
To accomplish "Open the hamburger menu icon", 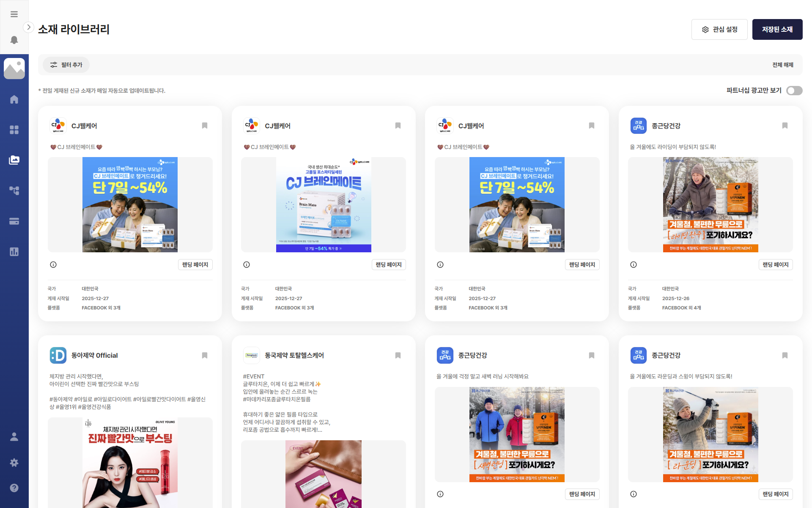I will click(x=14, y=14).
